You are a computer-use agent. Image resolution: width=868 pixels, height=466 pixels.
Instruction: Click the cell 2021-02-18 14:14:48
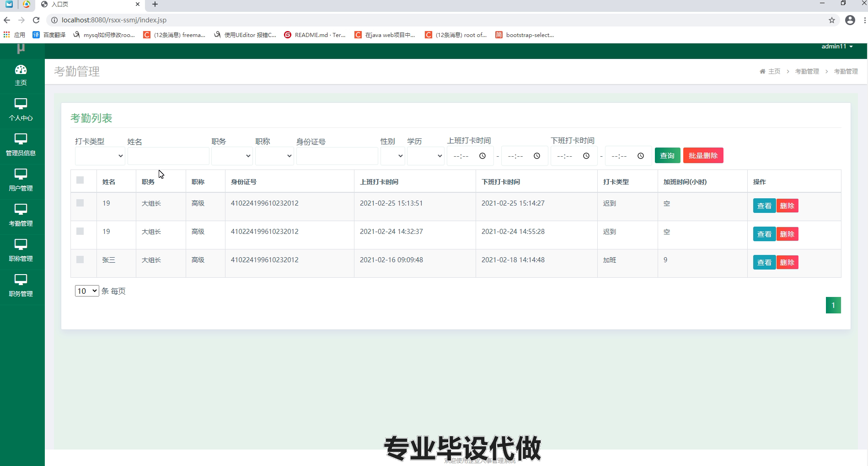point(513,260)
